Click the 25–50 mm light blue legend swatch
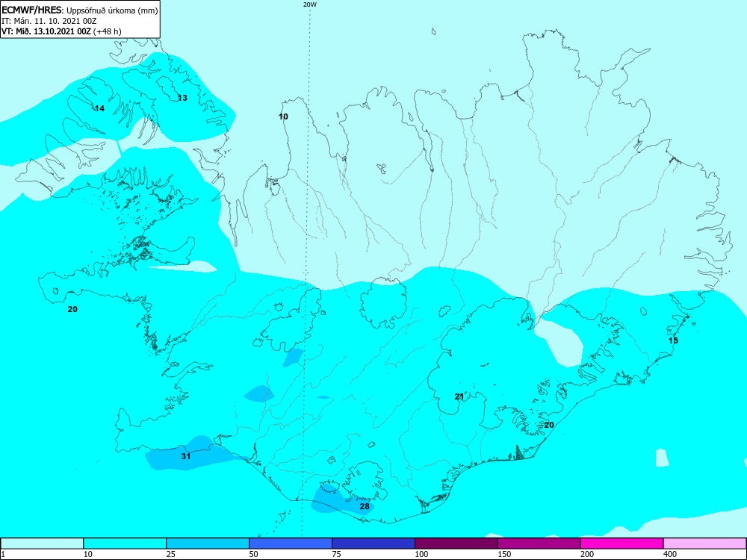 pos(208,544)
